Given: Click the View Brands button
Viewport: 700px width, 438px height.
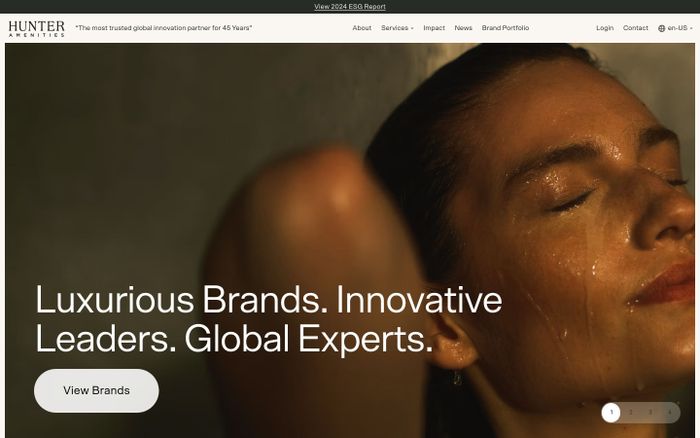Looking at the screenshot, I should (x=96, y=391).
